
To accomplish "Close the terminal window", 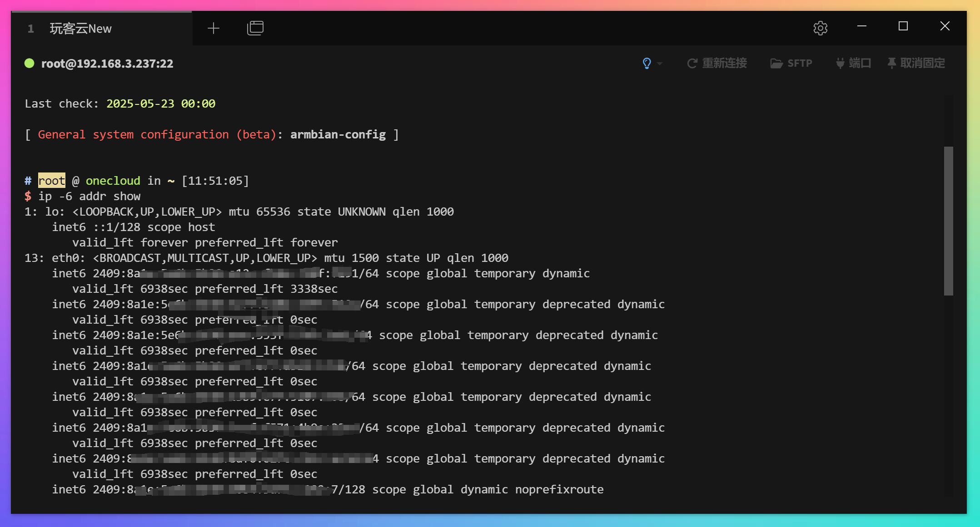I will click(x=945, y=26).
